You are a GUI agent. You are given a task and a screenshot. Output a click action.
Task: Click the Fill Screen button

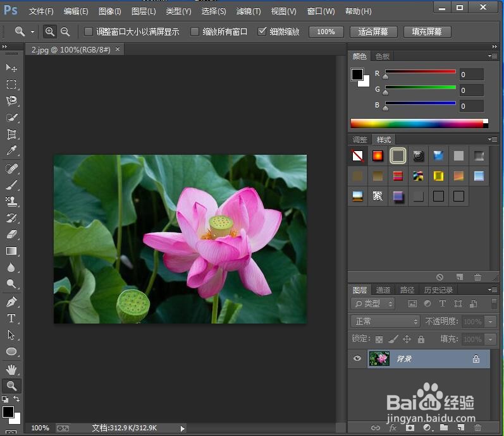tap(427, 32)
